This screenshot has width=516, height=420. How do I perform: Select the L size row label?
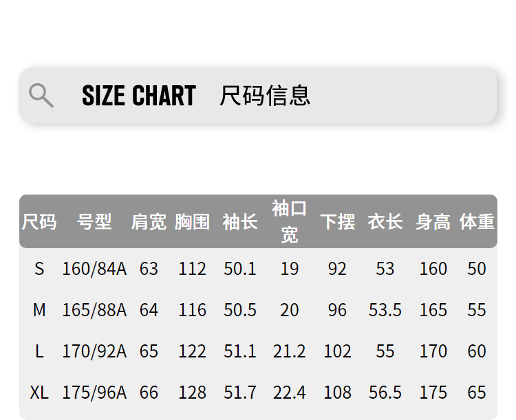pyautogui.click(x=39, y=351)
